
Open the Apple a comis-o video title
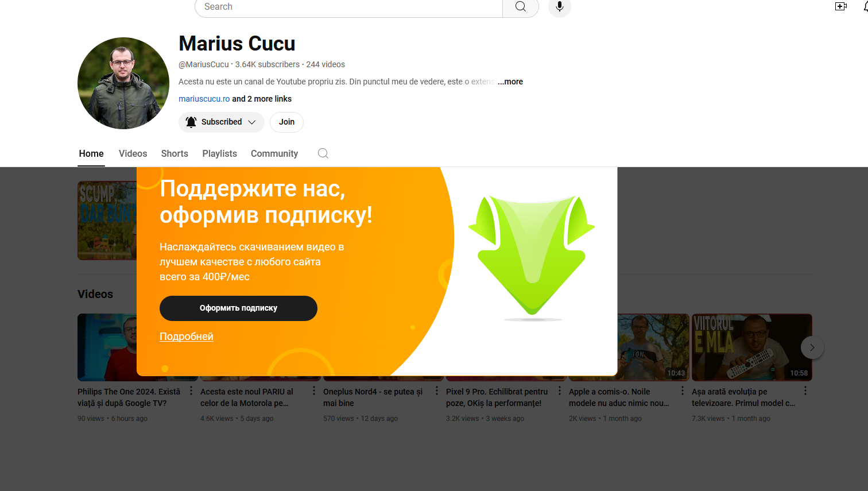click(x=619, y=397)
